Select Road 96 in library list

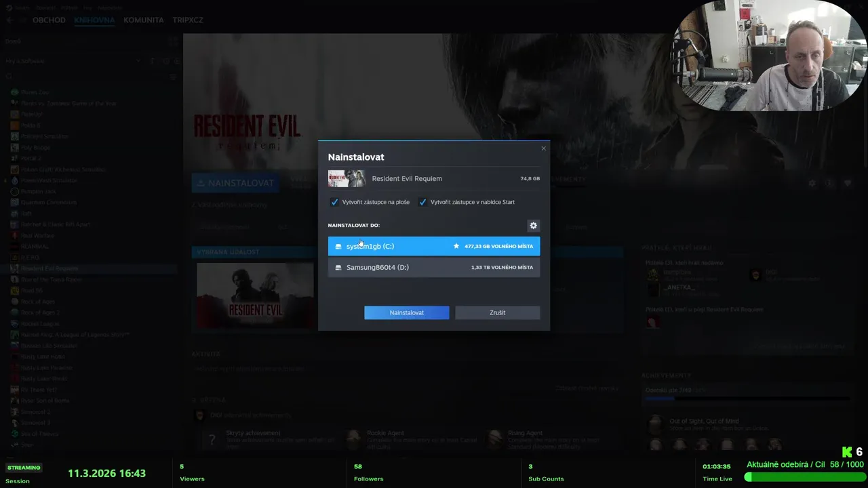[x=31, y=290]
